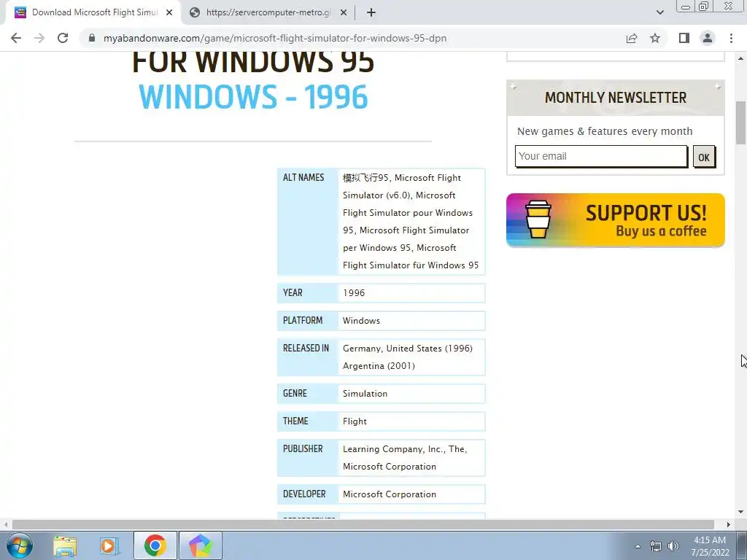Click the taskbar clock showing 4:15 AM
The height and width of the screenshot is (560, 747).
[x=710, y=546]
